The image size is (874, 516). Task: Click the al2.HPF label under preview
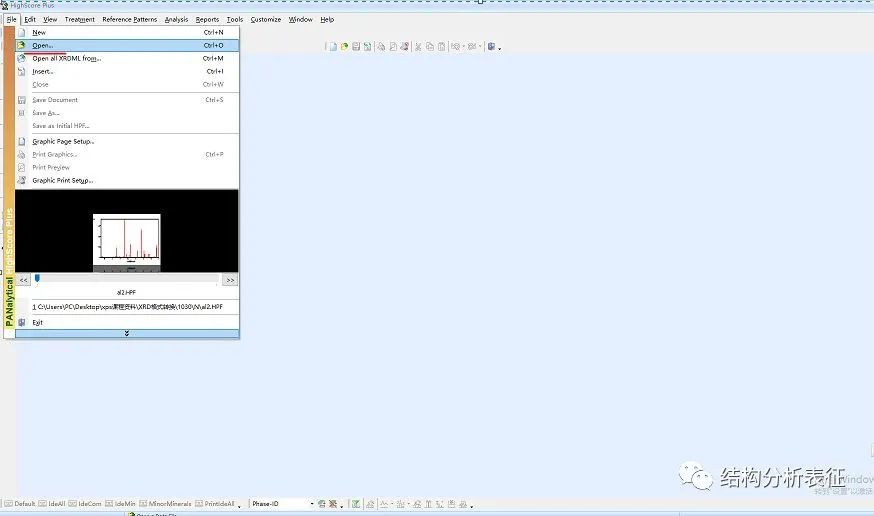tap(127, 292)
